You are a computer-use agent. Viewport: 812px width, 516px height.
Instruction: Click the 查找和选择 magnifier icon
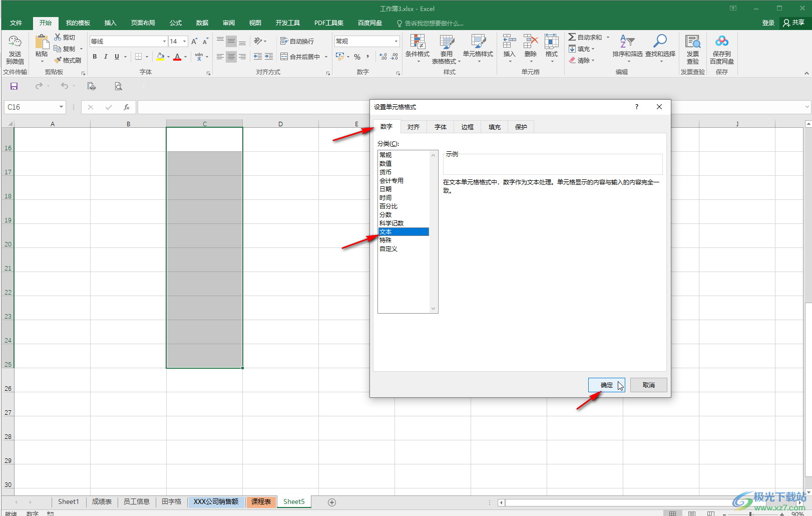(x=660, y=41)
